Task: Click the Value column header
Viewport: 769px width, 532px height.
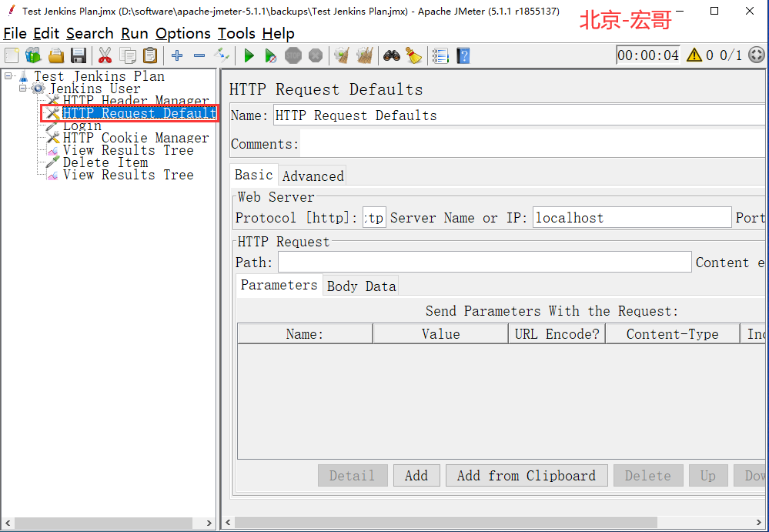Action: pos(440,334)
